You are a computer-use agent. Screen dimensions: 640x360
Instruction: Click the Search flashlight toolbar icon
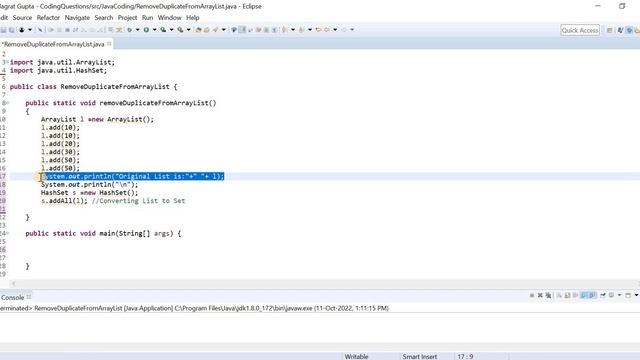(215, 30)
